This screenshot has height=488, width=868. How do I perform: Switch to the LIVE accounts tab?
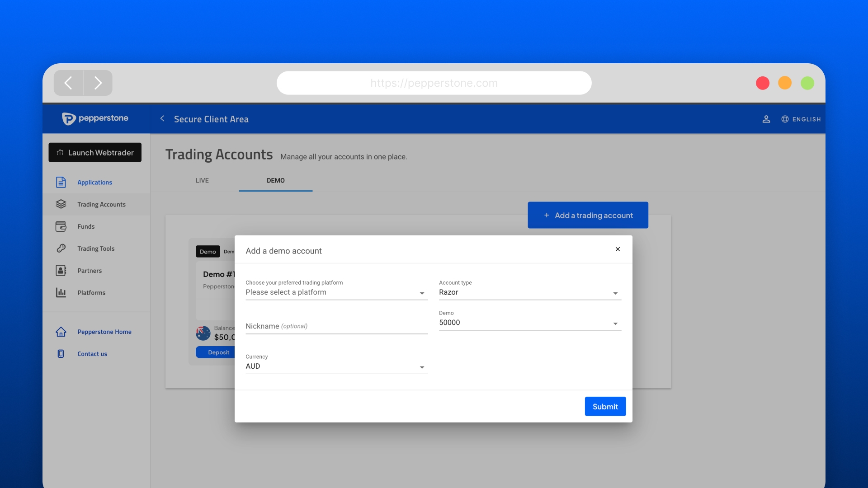pos(202,180)
